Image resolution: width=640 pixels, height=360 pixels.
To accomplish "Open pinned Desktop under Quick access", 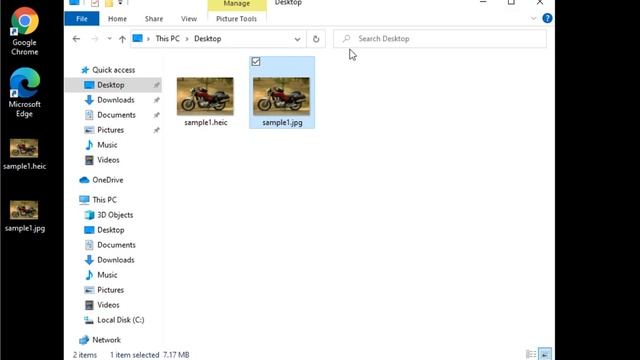I will click(x=111, y=85).
